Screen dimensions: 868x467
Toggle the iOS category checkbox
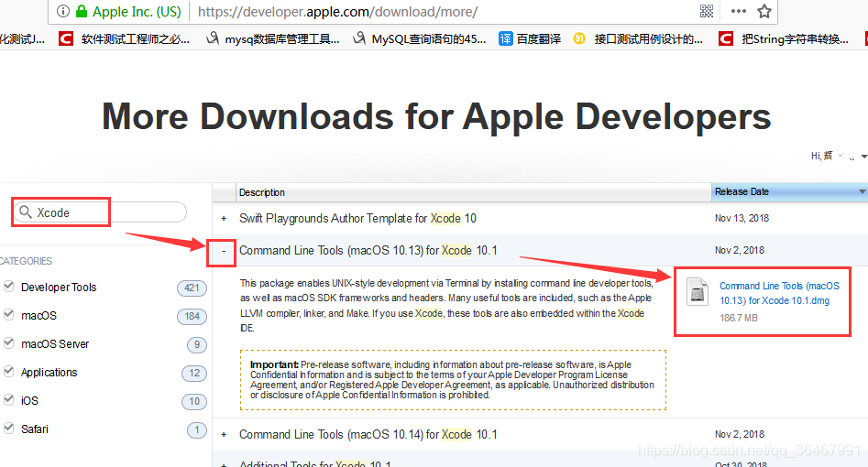[9, 399]
